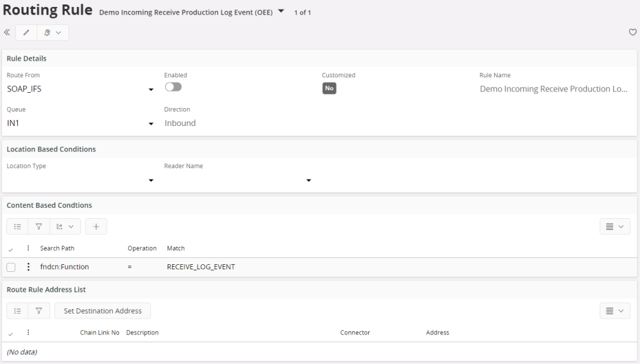Screen dimensions: 640x364
Task: Open row actions menu for fndcn:Function
Action: [28, 267]
